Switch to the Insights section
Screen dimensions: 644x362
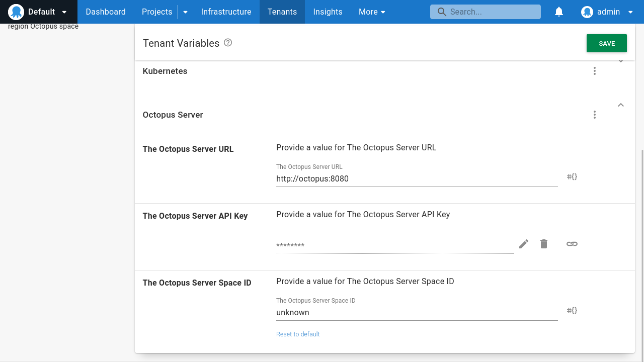328,12
